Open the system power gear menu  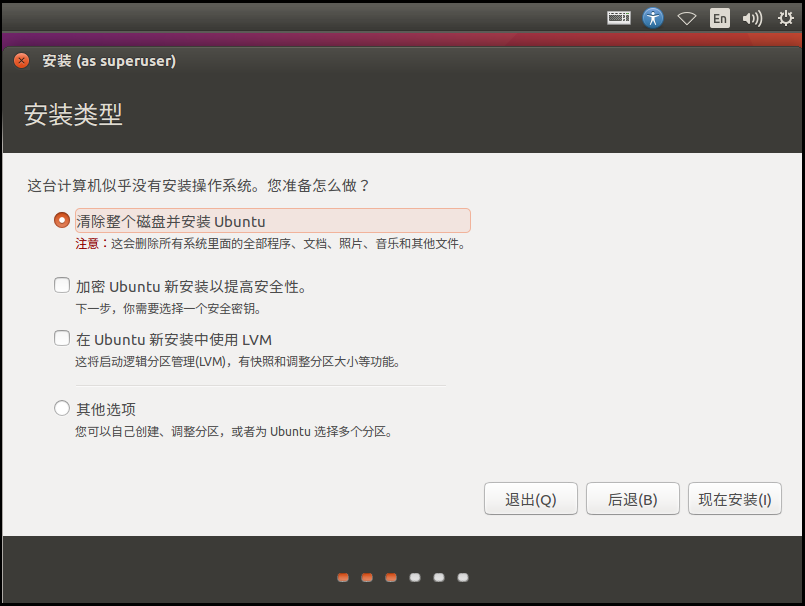click(x=785, y=18)
